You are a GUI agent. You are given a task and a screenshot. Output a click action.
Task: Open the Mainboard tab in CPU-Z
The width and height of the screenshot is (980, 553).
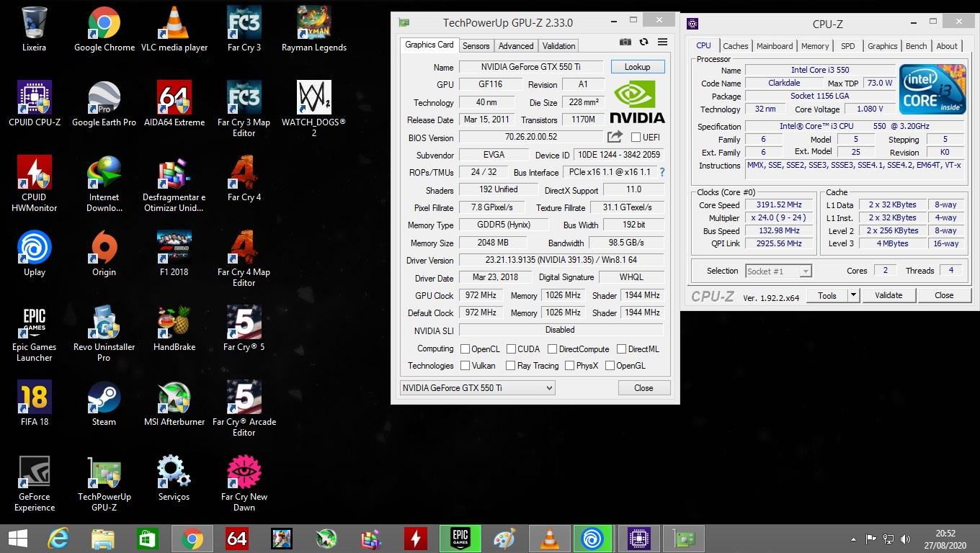pos(775,45)
